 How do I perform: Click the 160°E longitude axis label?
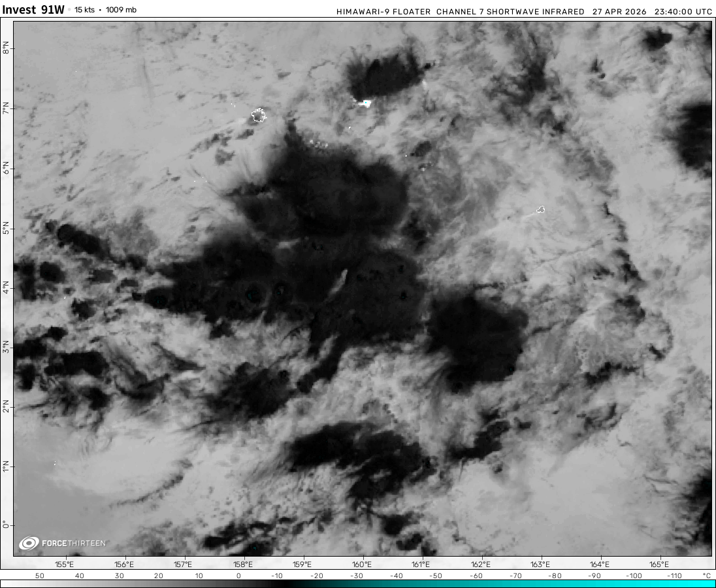pos(361,564)
